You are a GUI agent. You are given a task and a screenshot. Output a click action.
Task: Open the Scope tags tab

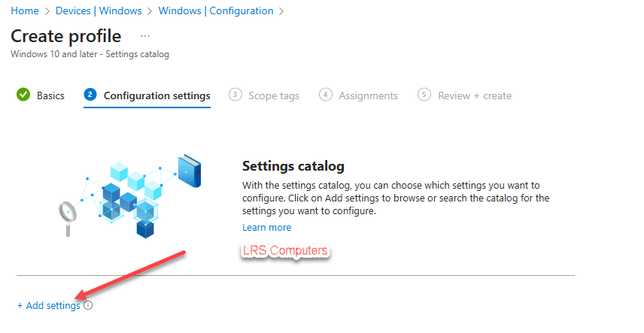click(x=274, y=95)
